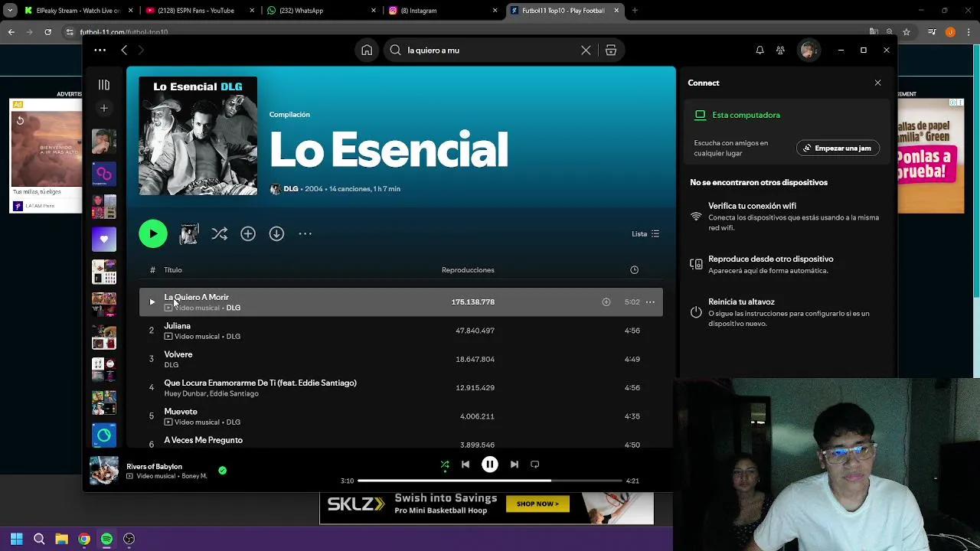Open File Explorer from taskbar

62,539
